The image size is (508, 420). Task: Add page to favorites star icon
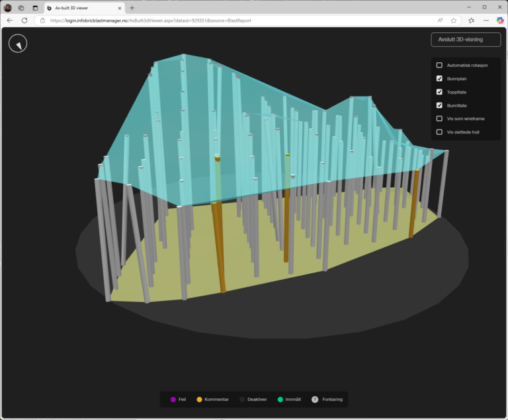[453, 21]
